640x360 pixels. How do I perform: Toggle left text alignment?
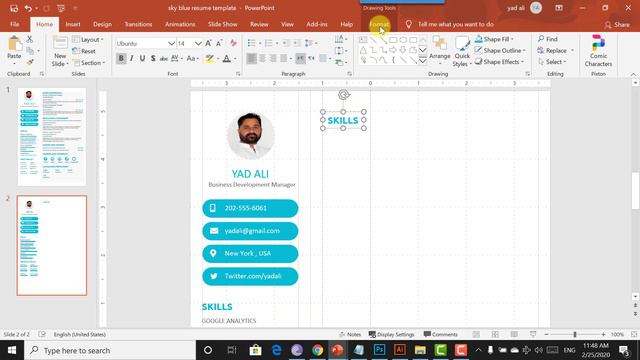[252, 58]
